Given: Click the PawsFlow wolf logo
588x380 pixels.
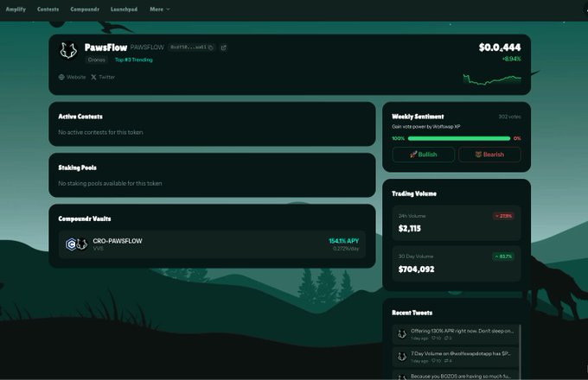Looking at the screenshot, I should (x=68, y=50).
